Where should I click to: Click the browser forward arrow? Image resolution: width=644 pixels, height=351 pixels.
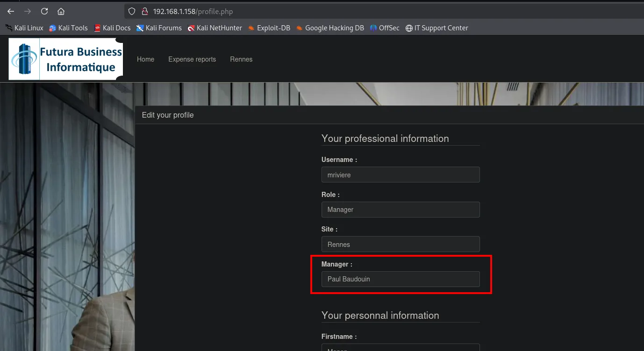click(28, 11)
